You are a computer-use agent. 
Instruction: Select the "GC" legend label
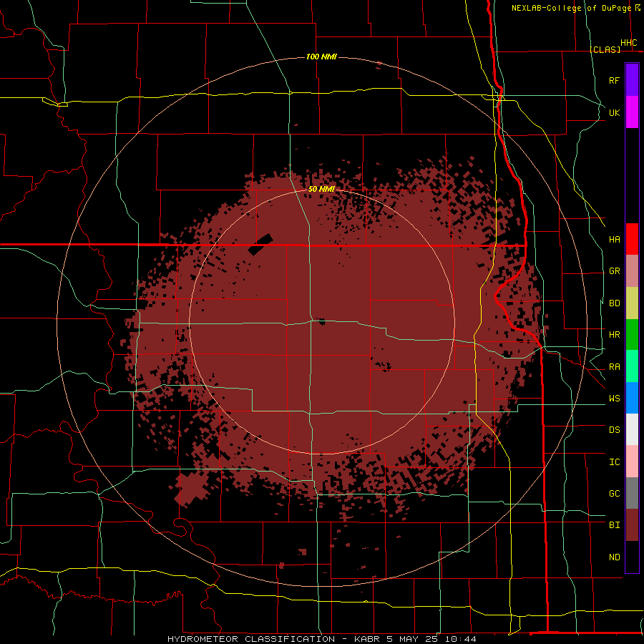(614, 494)
